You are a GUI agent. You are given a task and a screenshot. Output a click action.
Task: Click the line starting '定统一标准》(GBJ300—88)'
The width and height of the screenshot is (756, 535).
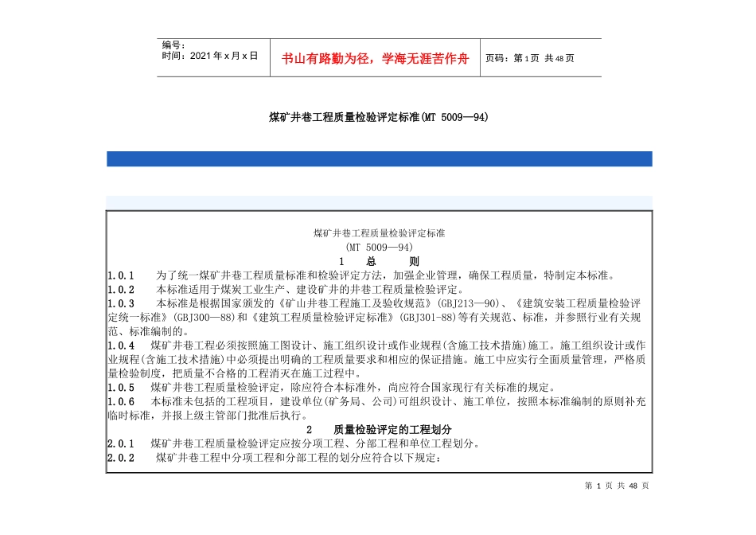click(374, 318)
